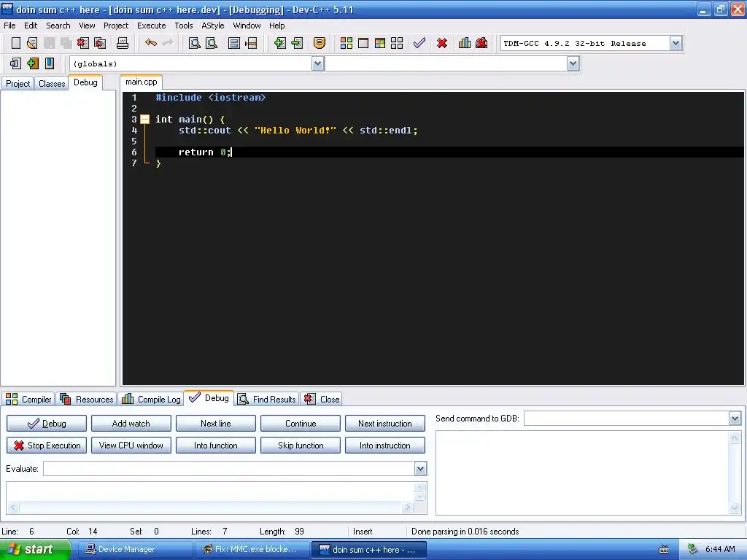The width and height of the screenshot is (747, 560).
Task: Expand the Evaluate field dropdown arrow
Action: point(420,469)
